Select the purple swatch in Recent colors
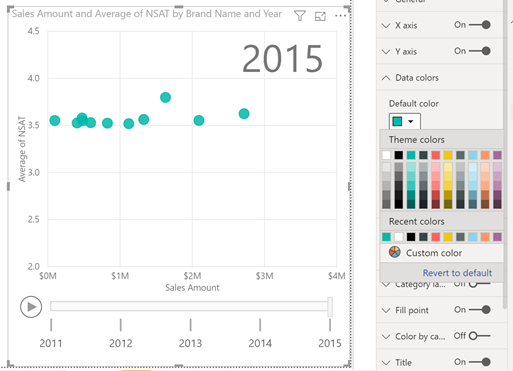 click(x=497, y=237)
